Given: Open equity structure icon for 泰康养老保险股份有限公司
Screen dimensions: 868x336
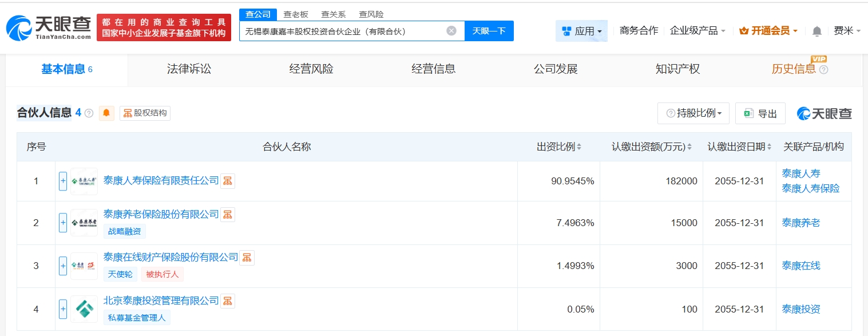Looking at the screenshot, I should pos(228,215).
